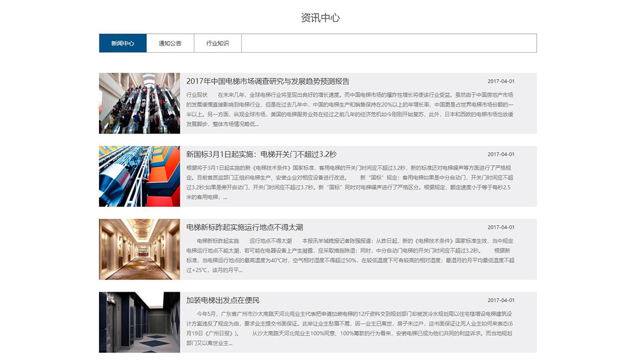Switch to the 通知公告 tab
The image size is (644, 362).
pyautogui.click(x=170, y=43)
